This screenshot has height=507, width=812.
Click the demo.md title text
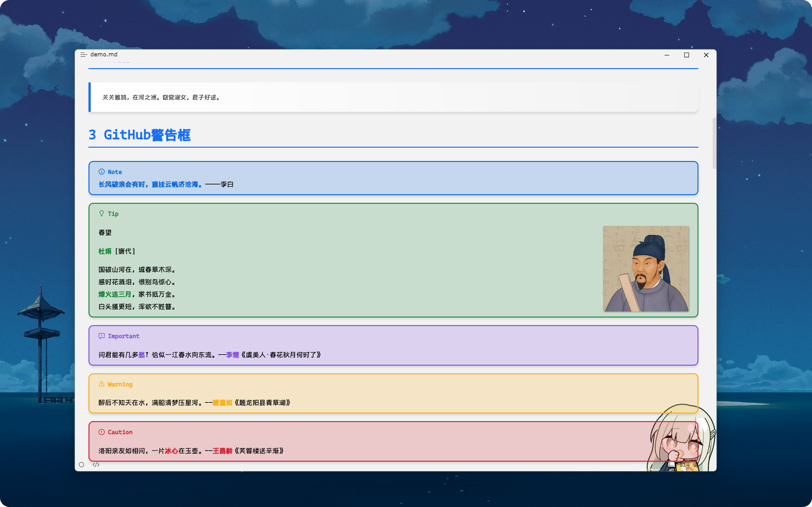pyautogui.click(x=104, y=54)
